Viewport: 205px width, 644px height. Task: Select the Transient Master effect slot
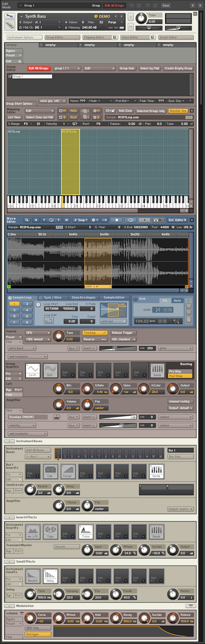86,532
